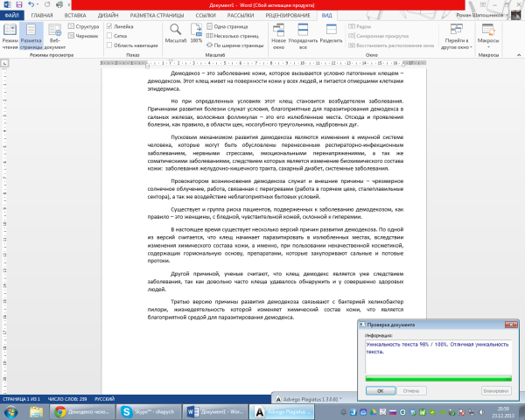Open user account menu Роман Шапошников
Image resolution: width=525 pixels, height=420 pixels.
pyautogui.click(x=481, y=15)
